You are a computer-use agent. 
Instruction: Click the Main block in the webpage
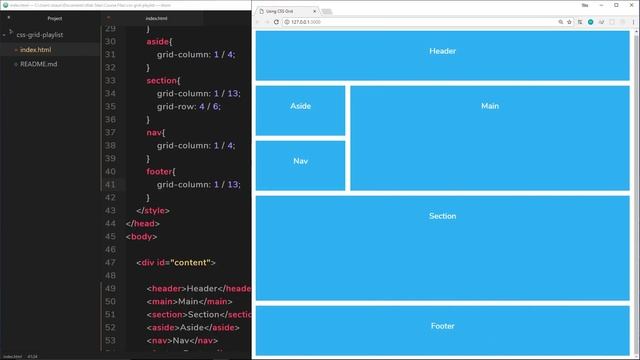click(490, 138)
